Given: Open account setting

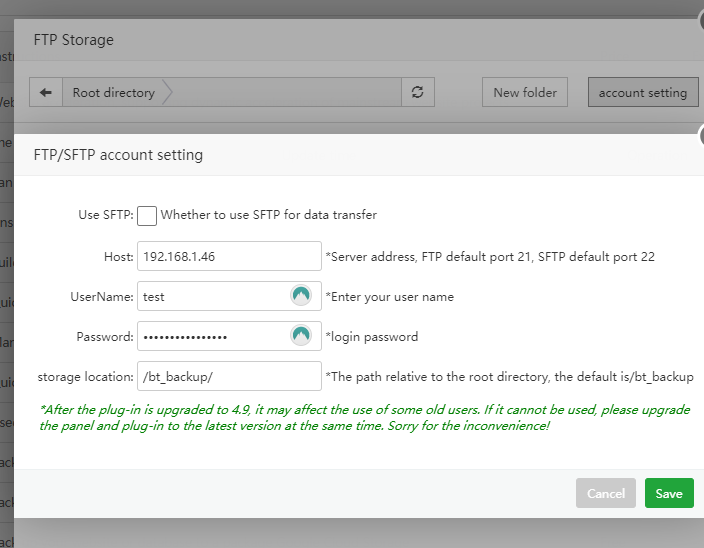Looking at the screenshot, I should click(x=642, y=93).
